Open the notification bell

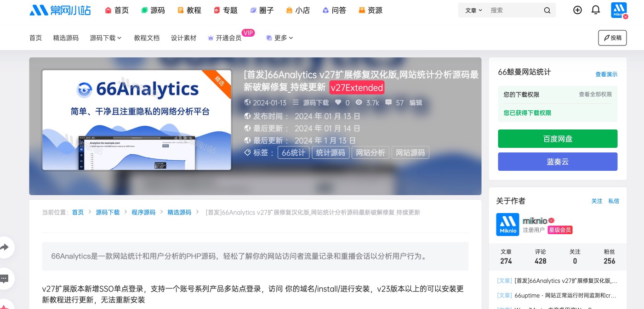tap(596, 10)
